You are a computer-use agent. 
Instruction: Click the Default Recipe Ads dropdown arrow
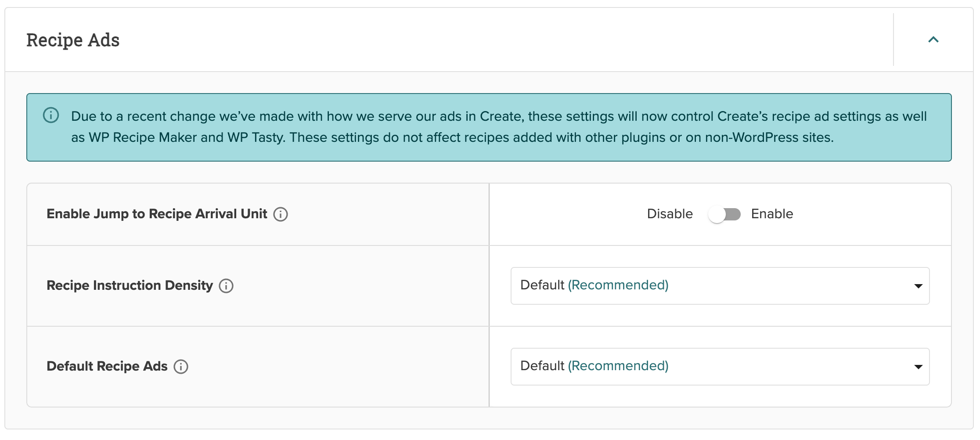tap(918, 367)
